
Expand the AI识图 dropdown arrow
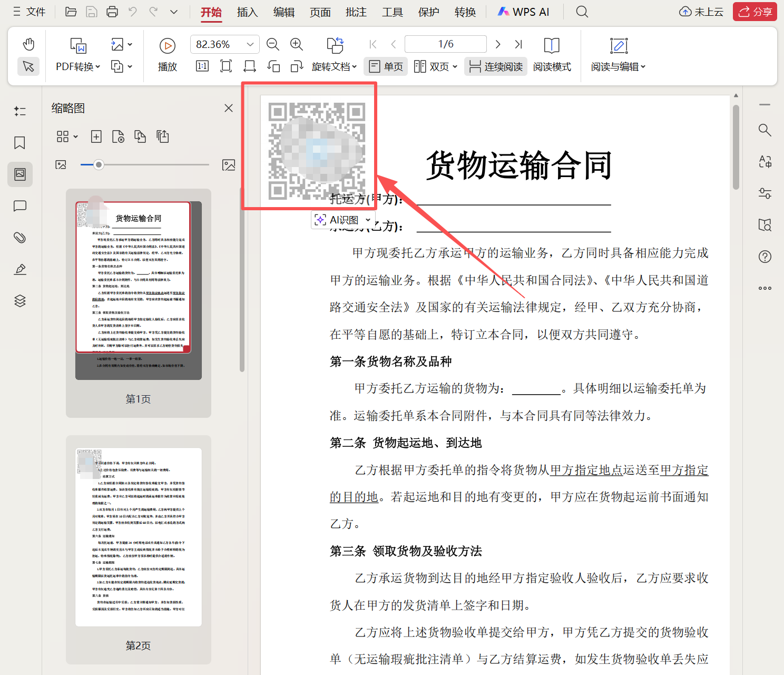(x=368, y=220)
